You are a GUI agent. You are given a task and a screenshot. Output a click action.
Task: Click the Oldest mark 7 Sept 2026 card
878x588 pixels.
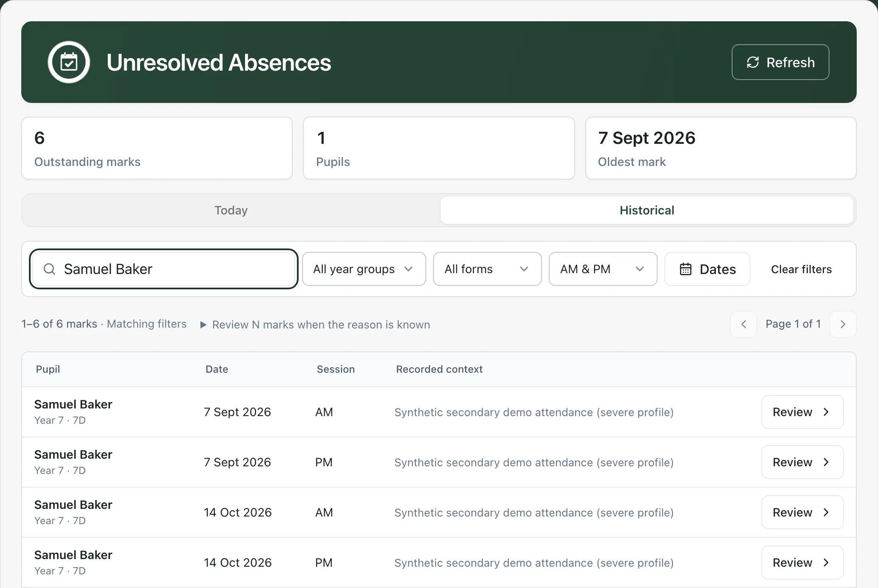coord(721,148)
